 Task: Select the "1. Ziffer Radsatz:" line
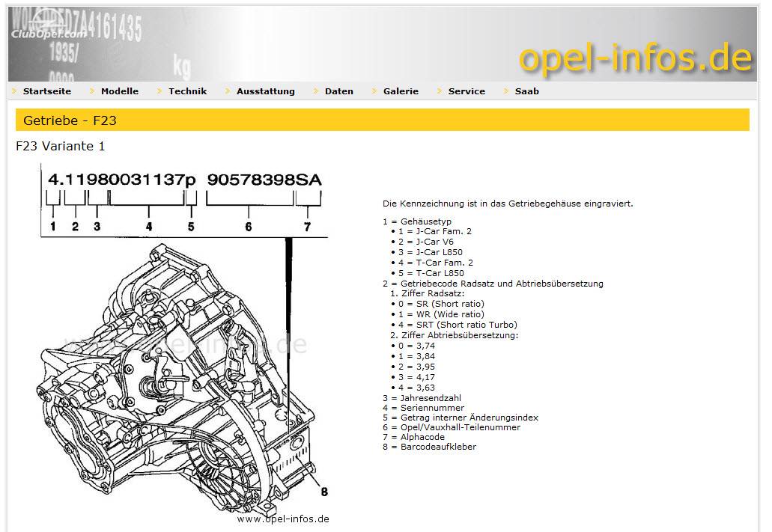coord(427,293)
